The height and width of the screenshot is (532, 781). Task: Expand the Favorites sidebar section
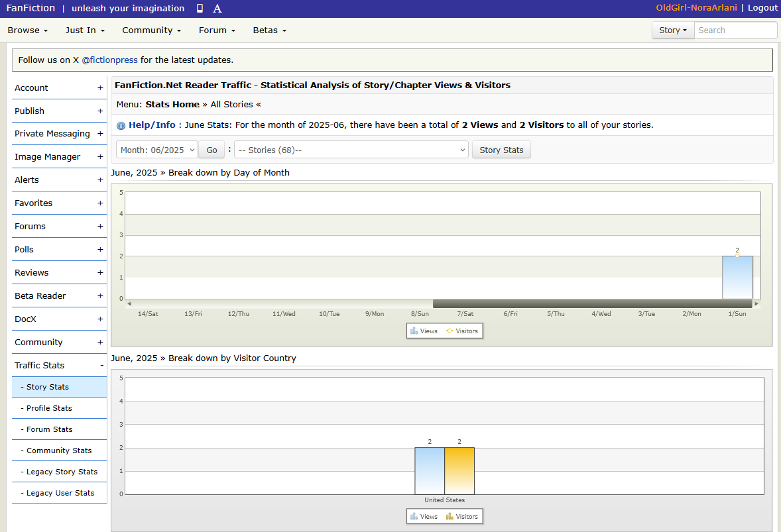click(x=59, y=203)
